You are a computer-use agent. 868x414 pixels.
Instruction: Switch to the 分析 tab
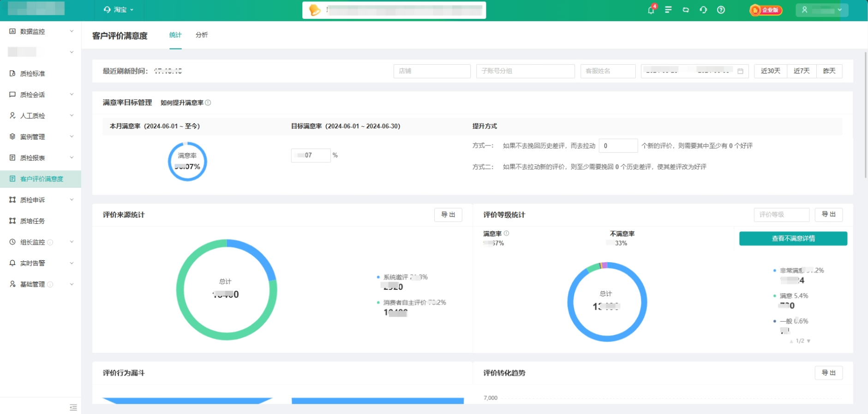pos(202,35)
